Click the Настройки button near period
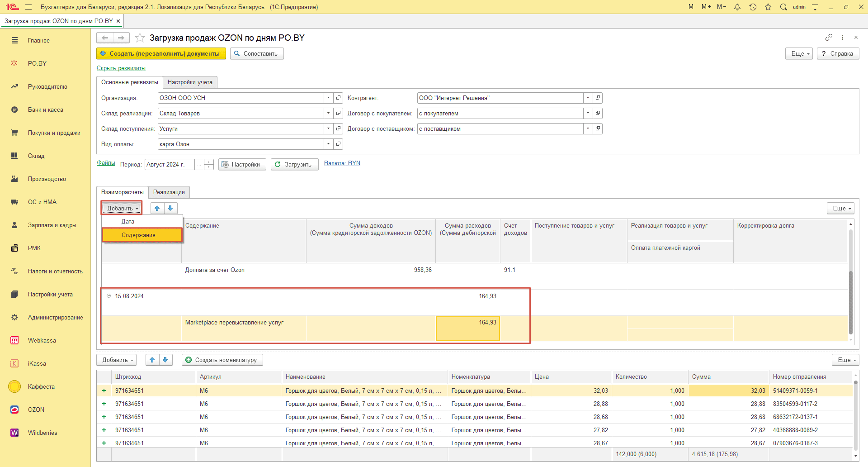The image size is (868, 467). pyautogui.click(x=242, y=164)
